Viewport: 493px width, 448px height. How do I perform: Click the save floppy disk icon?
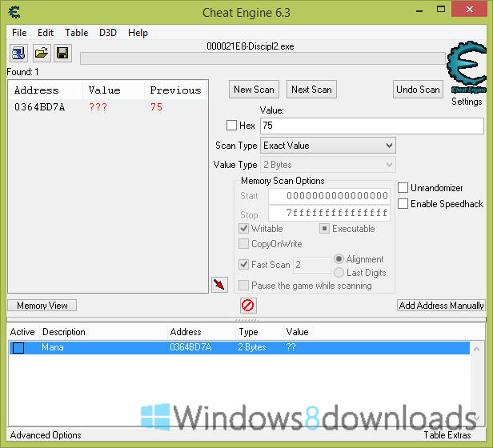tap(62, 53)
